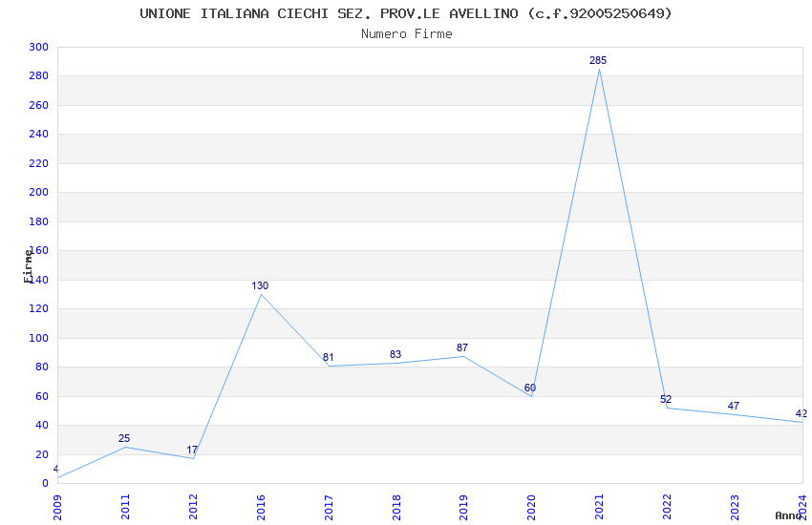Image resolution: width=812 pixels, height=525 pixels.
Task: Click y-axis value 300
Action: click(x=39, y=47)
